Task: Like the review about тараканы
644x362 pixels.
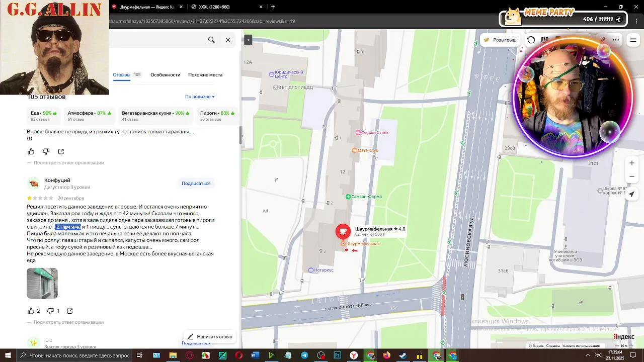Action: [x=31, y=151]
